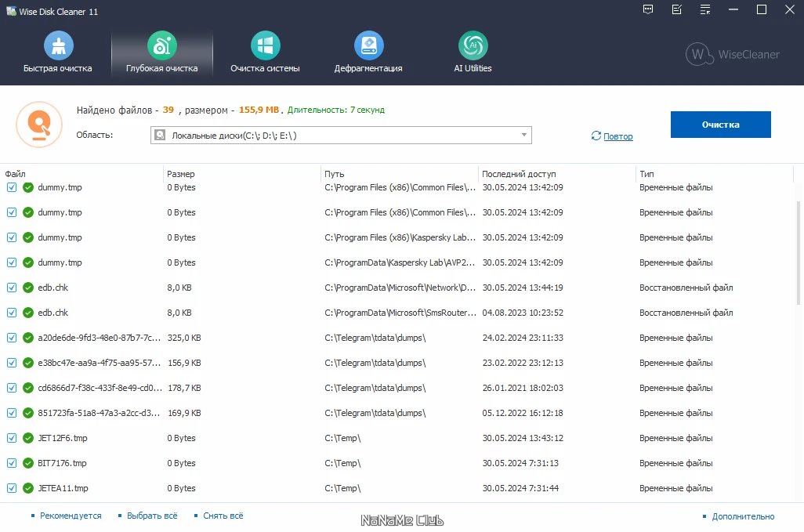Screen dimensions: 804x532
Task: Select Глубокая очистка icon
Action: point(162,45)
